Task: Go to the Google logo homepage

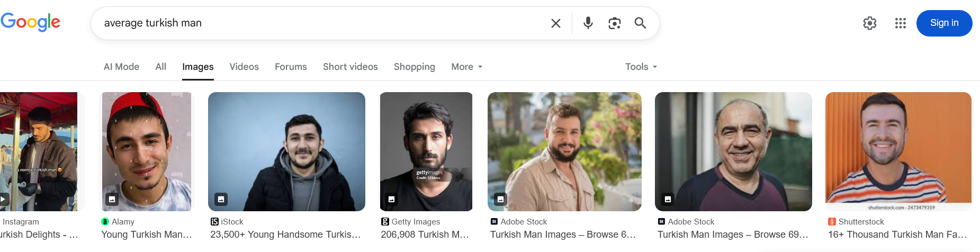Action: pyautogui.click(x=31, y=22)
